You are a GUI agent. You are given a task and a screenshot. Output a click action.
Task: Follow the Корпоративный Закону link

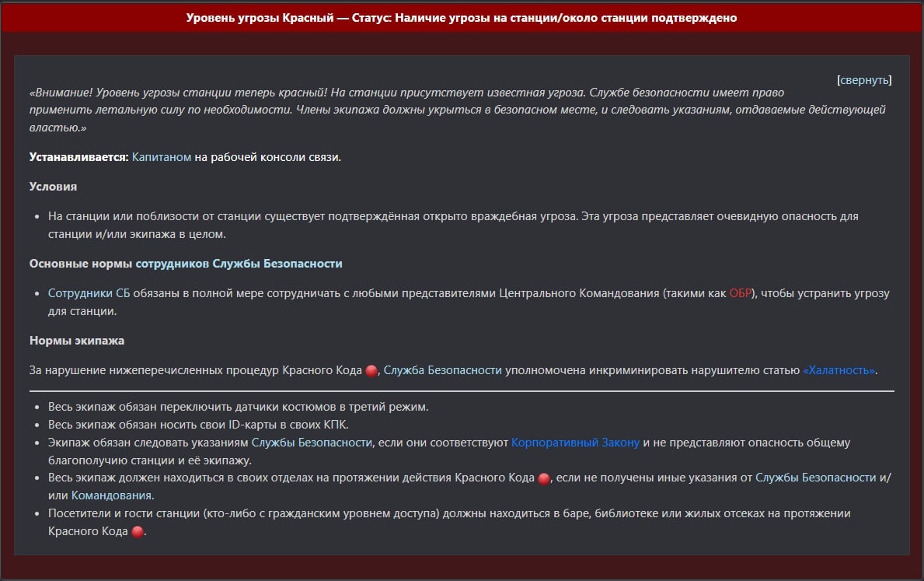(575, 443)
